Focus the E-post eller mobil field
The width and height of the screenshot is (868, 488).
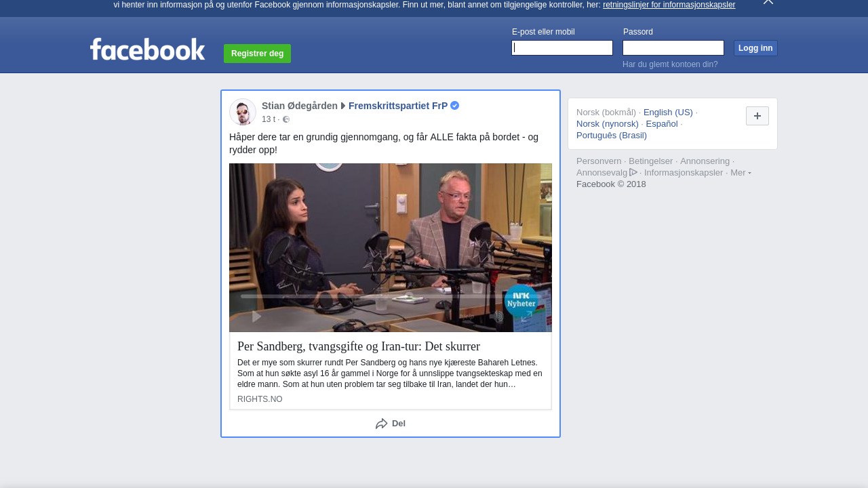coord(562,47)
